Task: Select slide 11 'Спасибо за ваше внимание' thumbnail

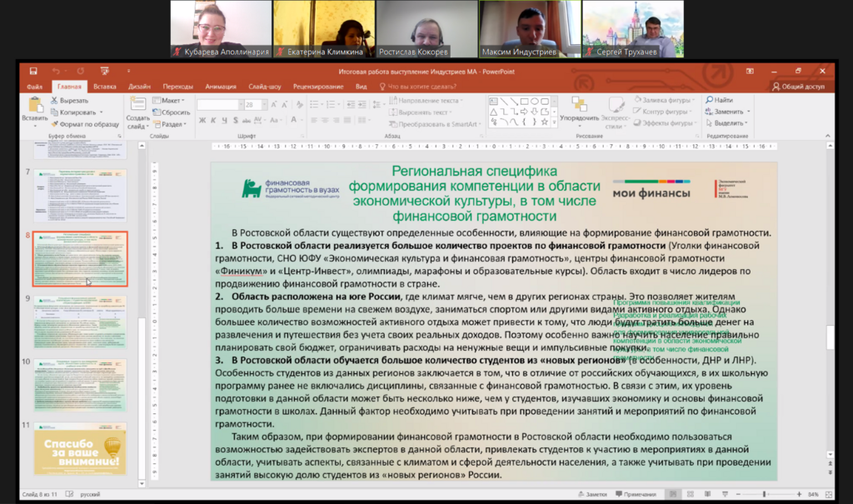Action: [x=80, y=448]
